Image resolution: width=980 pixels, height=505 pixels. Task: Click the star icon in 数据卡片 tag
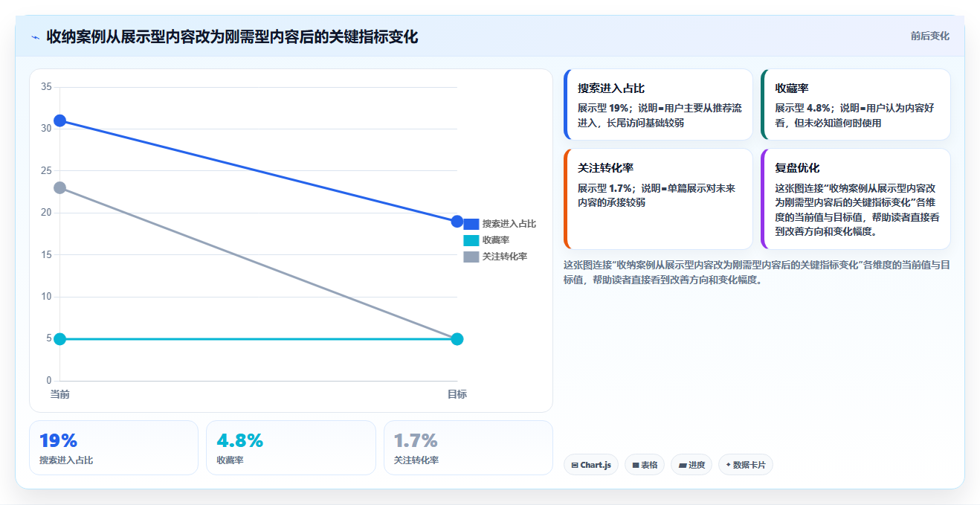pos(728,465)
